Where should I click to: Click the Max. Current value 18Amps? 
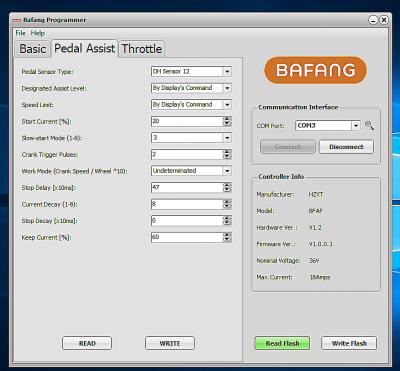point(320,277)
